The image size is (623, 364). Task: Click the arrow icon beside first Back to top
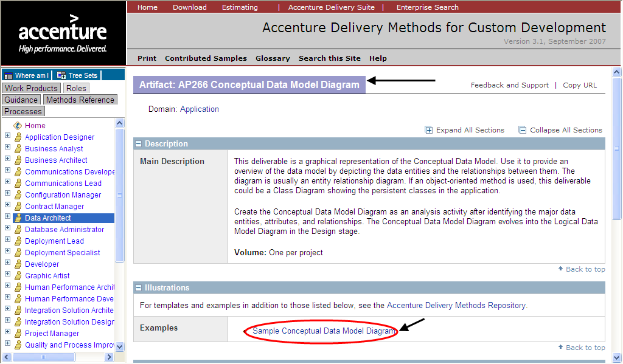pos(560,269)
